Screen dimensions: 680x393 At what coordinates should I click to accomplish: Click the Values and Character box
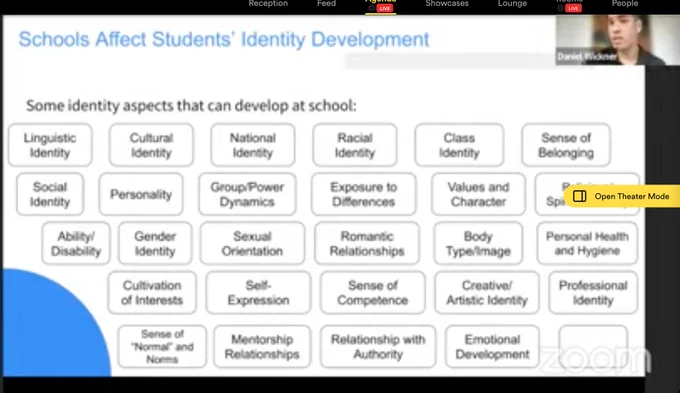coord(478,194)
